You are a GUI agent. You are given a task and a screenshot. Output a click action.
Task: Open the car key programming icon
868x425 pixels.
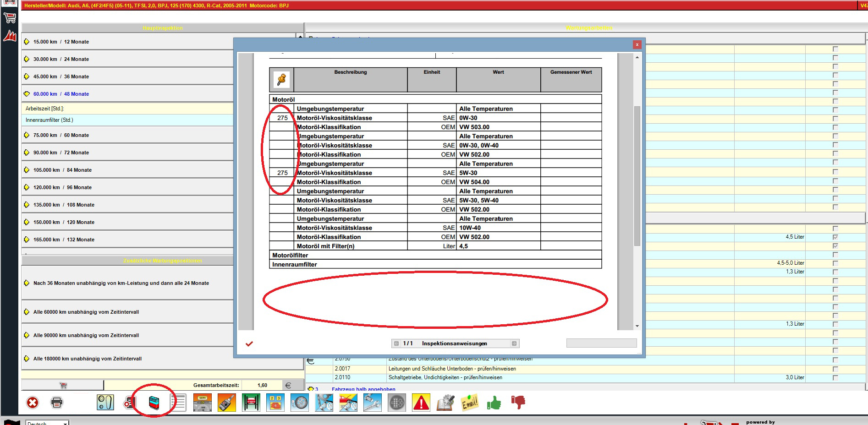[x=227, y=403]
